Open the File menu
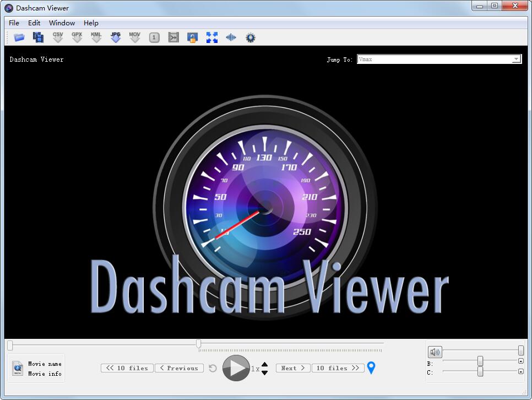The width and height of the screenshot is (532, 400). (13, 23)
